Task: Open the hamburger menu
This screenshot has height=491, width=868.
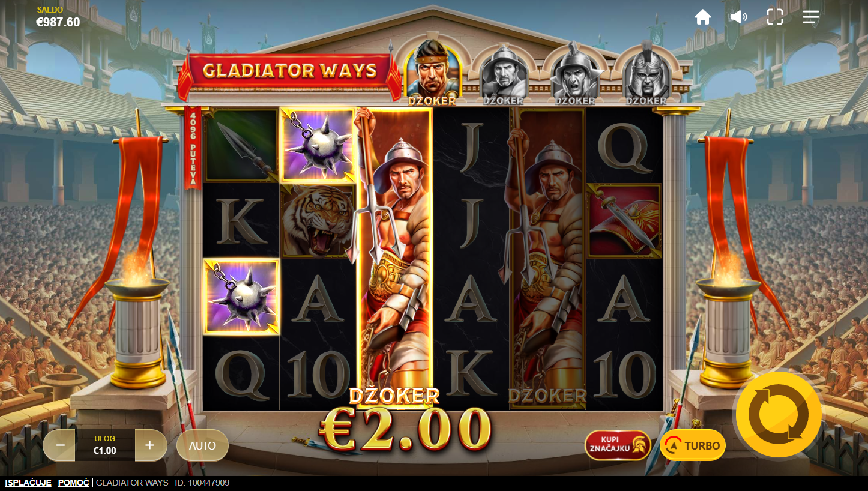Action: tap(811, 17)
